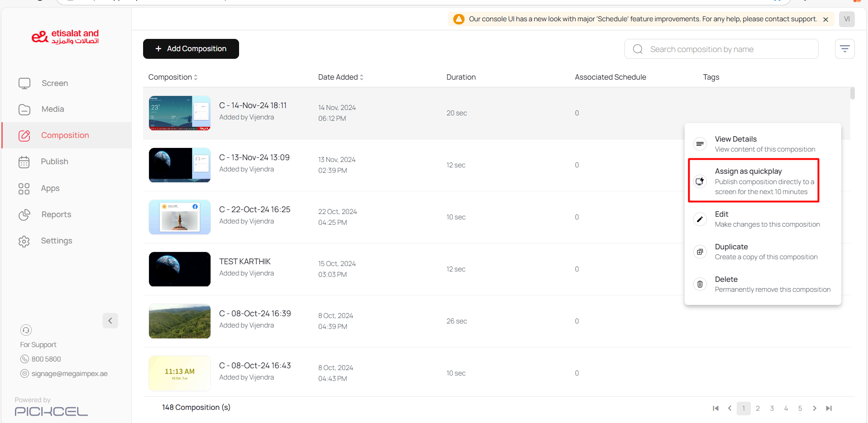
Task: Sort compositions by Date Added
Action: pos(340,77)
